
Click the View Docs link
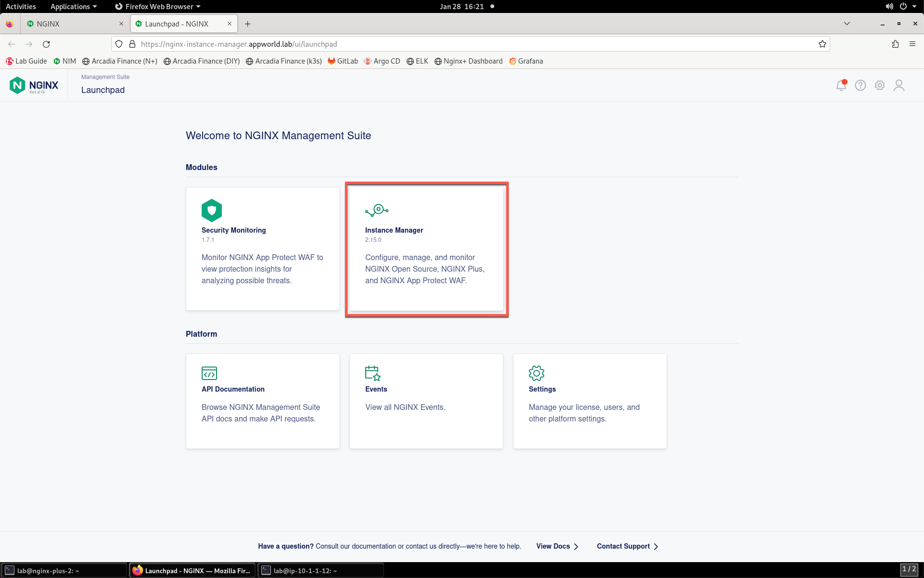click(557, 546)
